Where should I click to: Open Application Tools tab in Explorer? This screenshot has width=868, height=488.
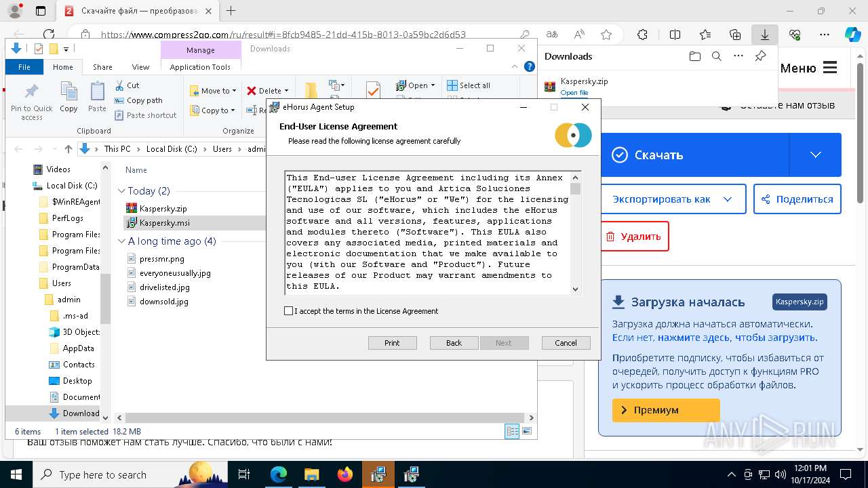click(200, 67)
